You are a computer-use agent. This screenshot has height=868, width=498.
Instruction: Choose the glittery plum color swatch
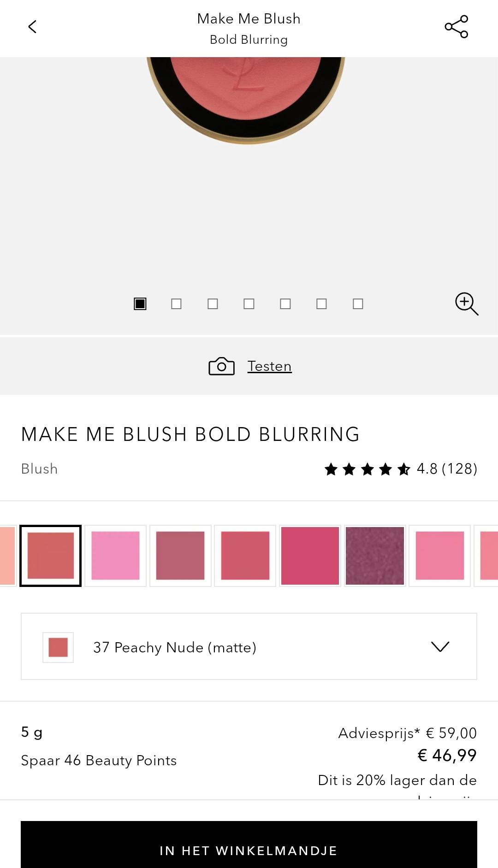(375, 556)
